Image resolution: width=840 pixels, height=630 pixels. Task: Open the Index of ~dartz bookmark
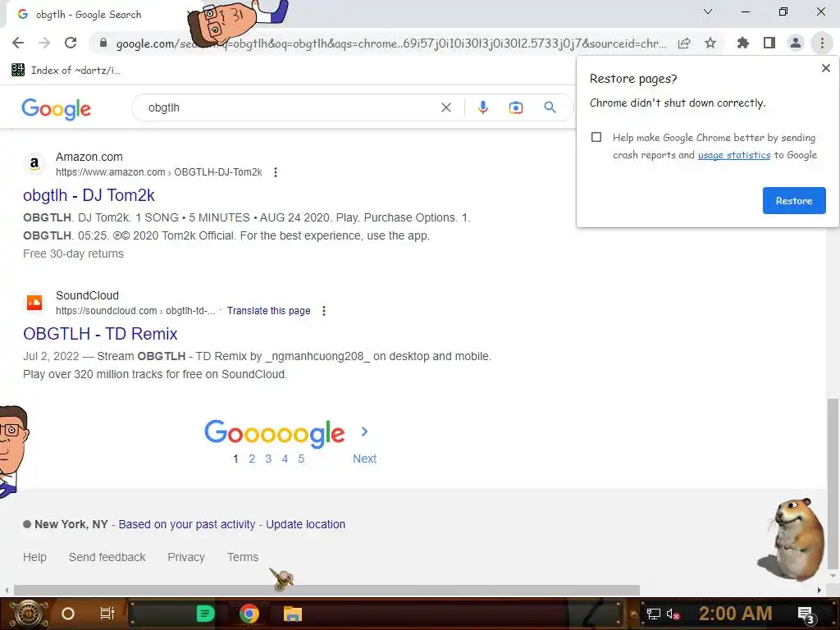coord(66,71)
